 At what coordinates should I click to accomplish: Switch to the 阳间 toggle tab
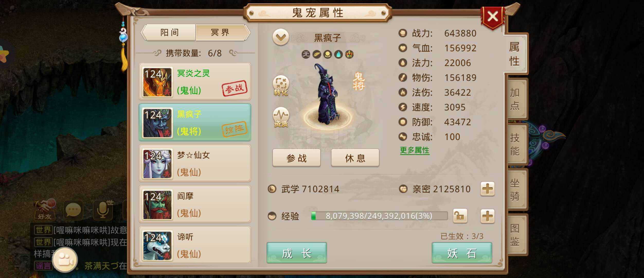click(x=169, y=32)
